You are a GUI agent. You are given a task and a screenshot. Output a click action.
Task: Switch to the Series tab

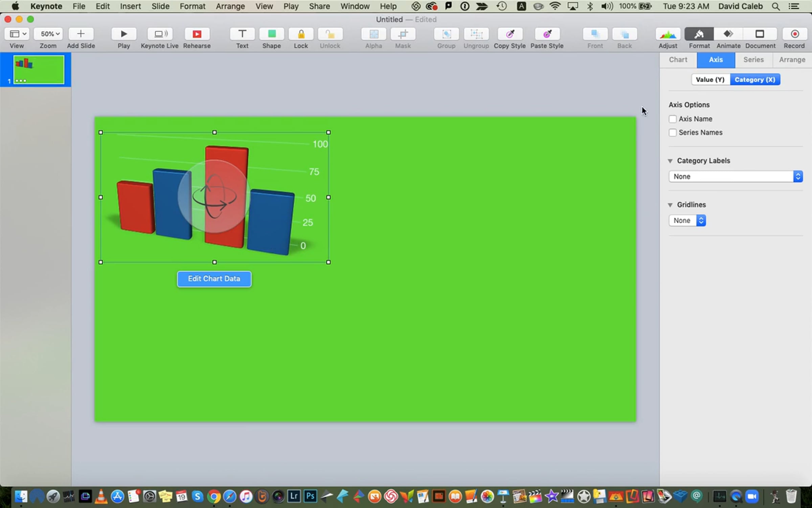coord(753,60)
